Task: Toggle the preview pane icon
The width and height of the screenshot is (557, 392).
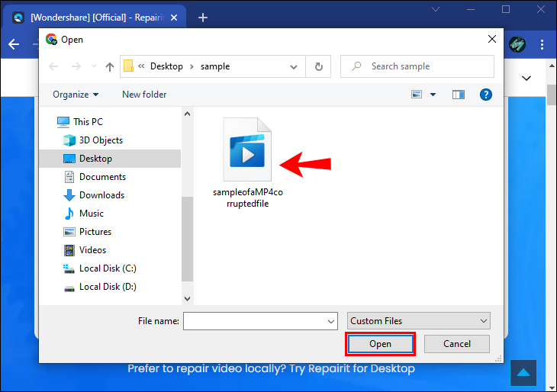Action: (x=459, y=95)
